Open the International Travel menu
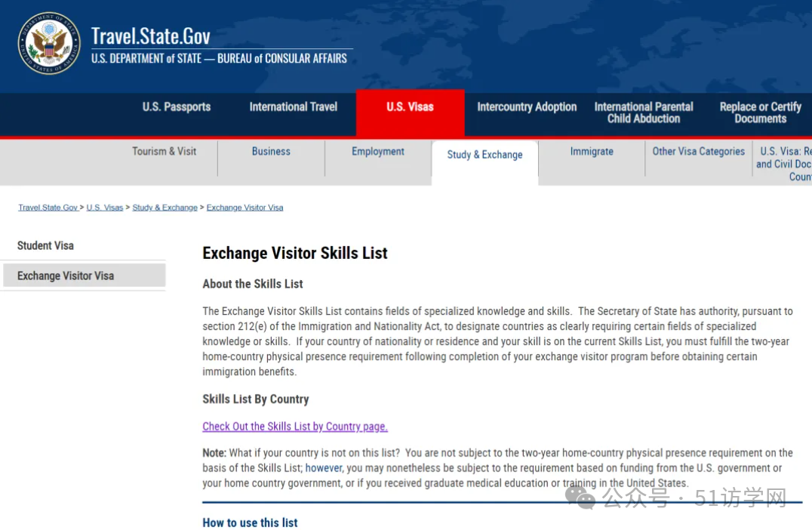The width and height of the screenshot is (812, 530). point(293,106)
